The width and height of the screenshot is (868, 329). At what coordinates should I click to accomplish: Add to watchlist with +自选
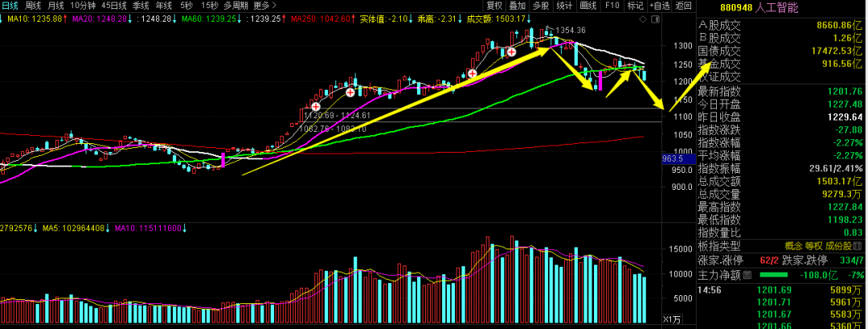coord(659,6)
